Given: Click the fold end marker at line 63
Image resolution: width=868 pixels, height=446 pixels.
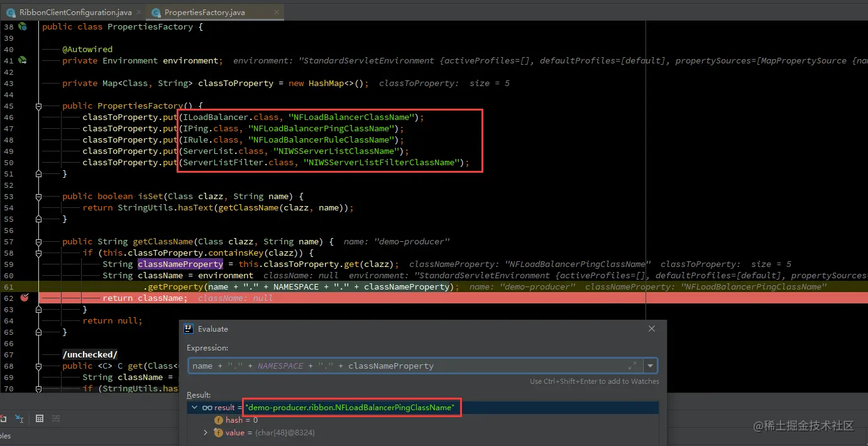Looking at the screenshot, I should click(x=38, y=310).
